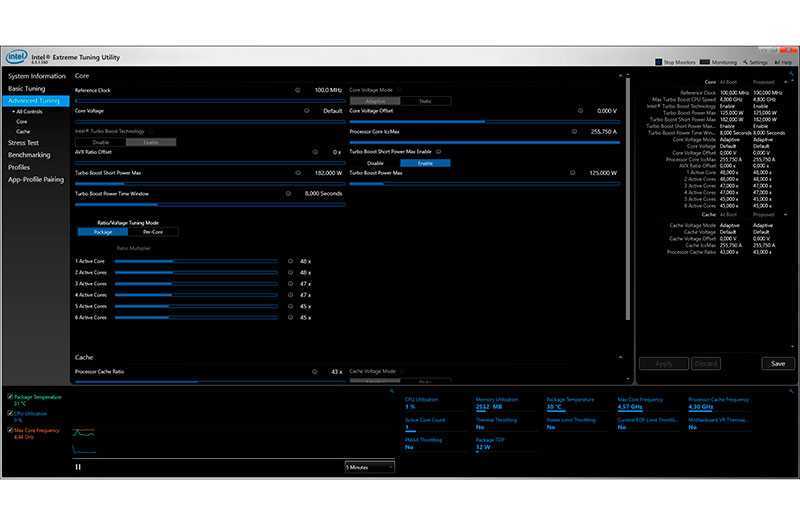The width and height of the screenshot is (800, 525).
Task: Click info icon next to Turbo Boost Short Power Max Enable
Action: tap(438, 152)
